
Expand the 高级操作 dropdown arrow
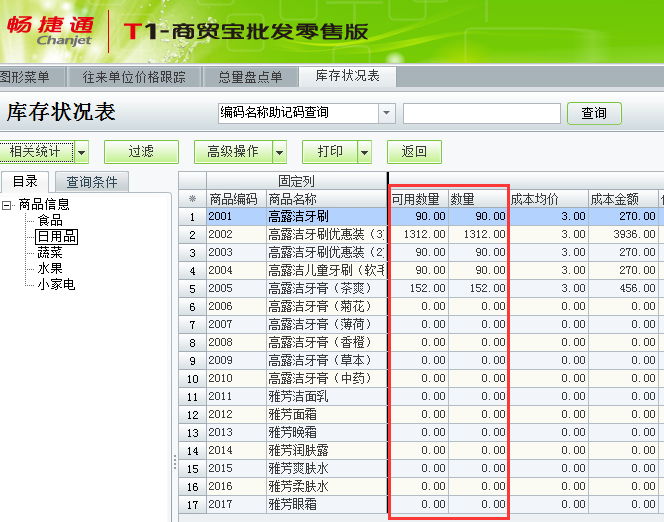point(279,152)
